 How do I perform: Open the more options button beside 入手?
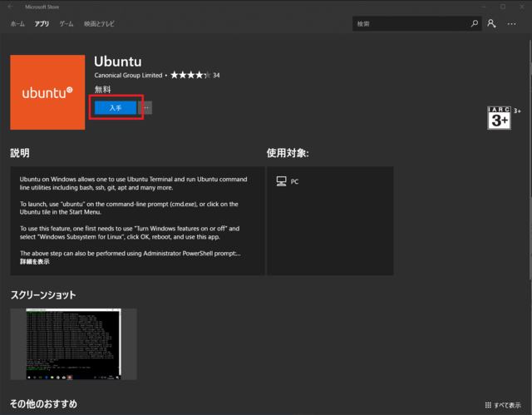point(145,107)
